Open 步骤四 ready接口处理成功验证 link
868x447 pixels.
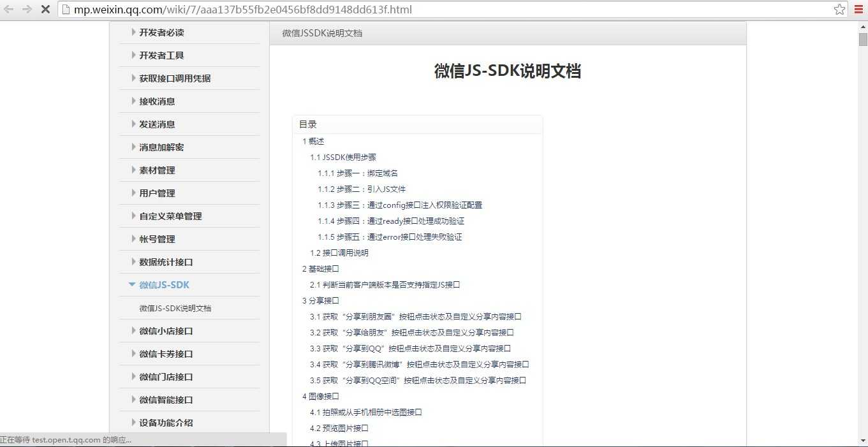click(391, 221)
